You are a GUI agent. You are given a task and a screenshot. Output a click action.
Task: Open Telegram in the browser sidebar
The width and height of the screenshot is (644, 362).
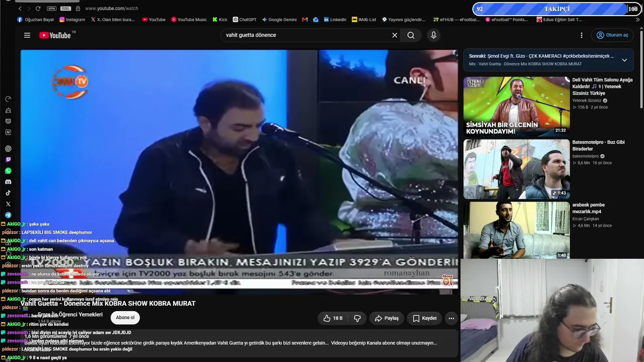pyautogui.click(x=8, y=215)
